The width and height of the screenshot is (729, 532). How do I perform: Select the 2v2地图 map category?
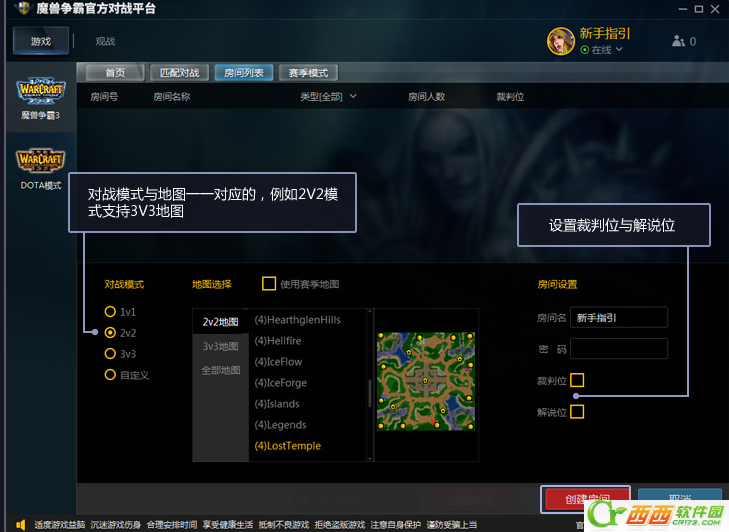tap(220, 322)
